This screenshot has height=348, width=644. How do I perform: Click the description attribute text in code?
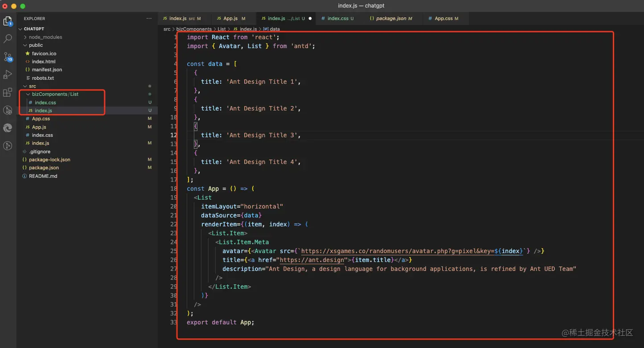[x=399, y=269]
